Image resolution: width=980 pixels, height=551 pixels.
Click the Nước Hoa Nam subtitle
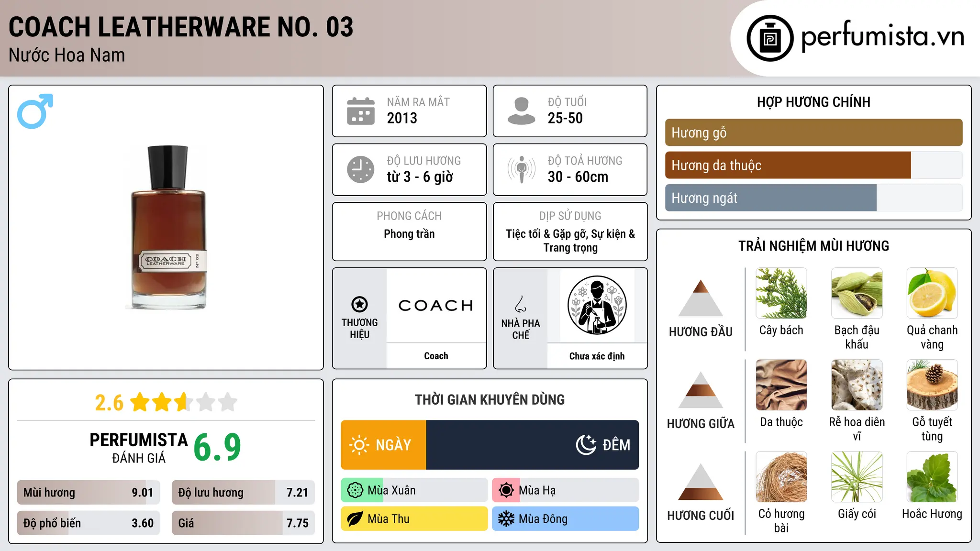(x=67, y=55)
